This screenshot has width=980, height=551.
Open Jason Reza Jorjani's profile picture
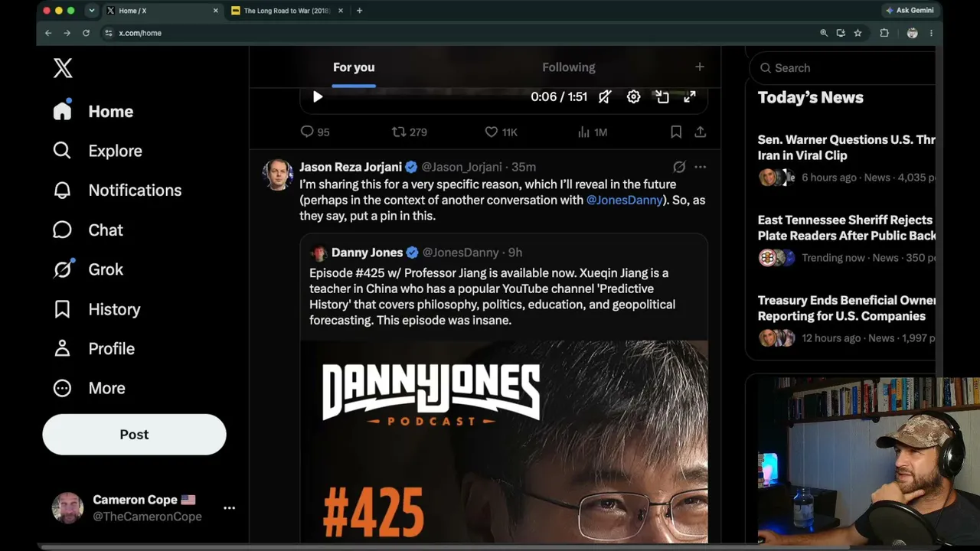(x=277, y=174)
